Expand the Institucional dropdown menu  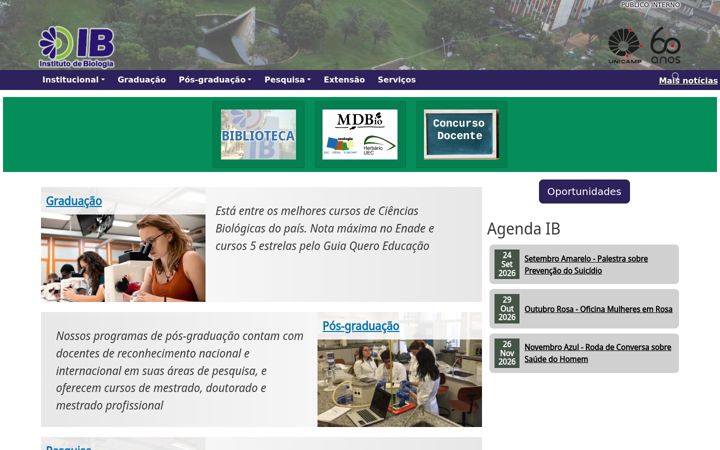[73, 80]
